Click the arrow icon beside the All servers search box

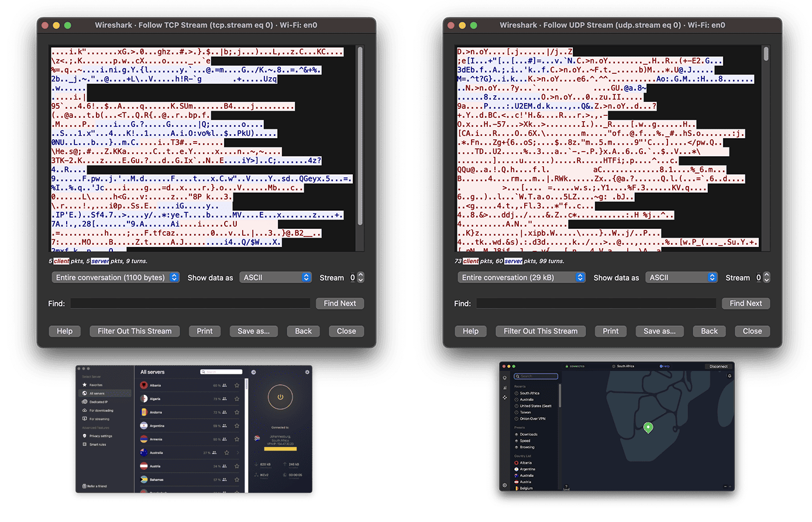pos(253,372)
